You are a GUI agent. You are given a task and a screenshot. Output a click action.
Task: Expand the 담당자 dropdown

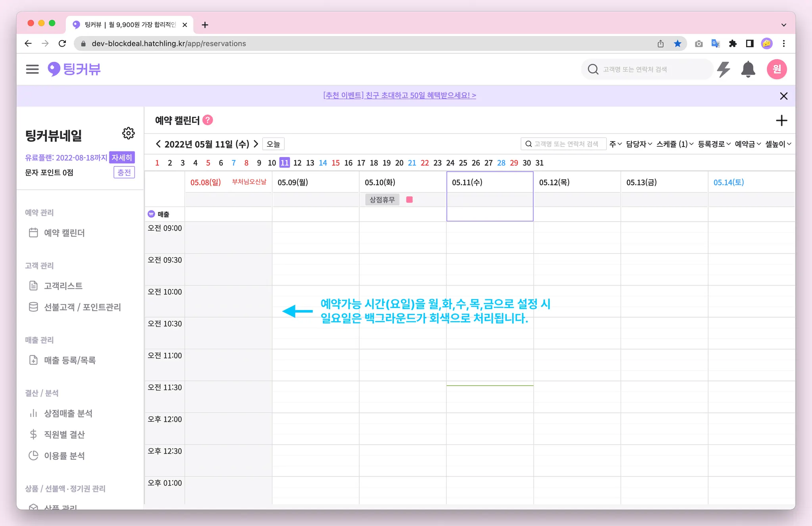(x=639, y=144)
